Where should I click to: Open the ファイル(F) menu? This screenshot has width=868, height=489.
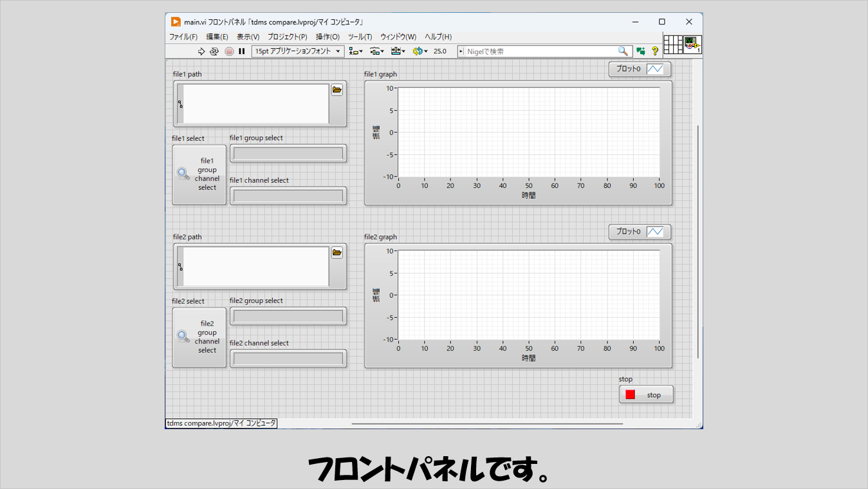pyautogui.click(x=183, y=37)
